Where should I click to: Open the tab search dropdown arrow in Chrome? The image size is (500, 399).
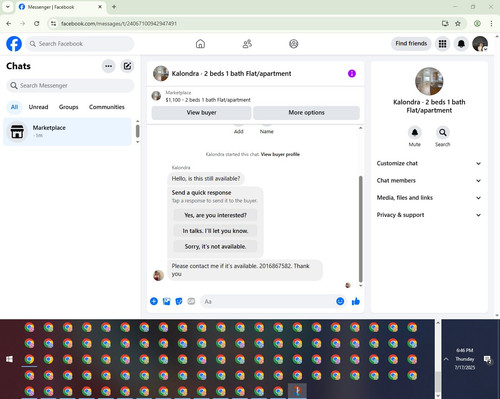(7, 7)
